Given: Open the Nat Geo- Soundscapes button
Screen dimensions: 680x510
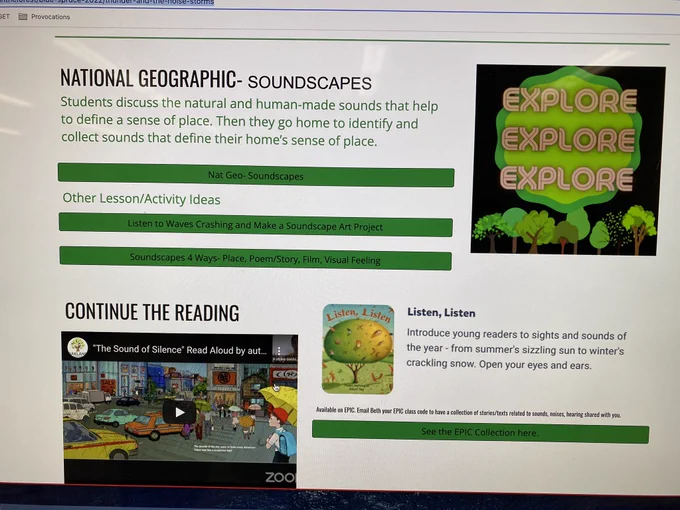Looking at the screenshot, I should tap(256, 175).
